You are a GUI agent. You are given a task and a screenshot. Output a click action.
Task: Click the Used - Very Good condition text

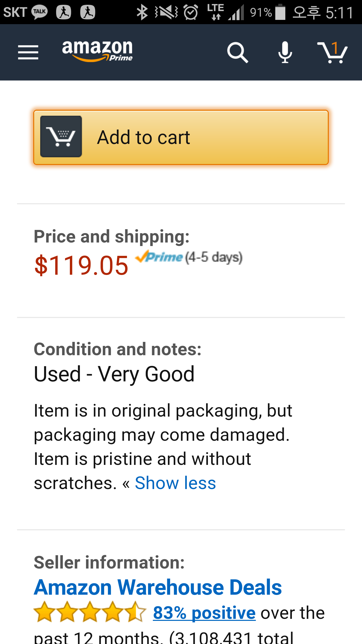114,374
